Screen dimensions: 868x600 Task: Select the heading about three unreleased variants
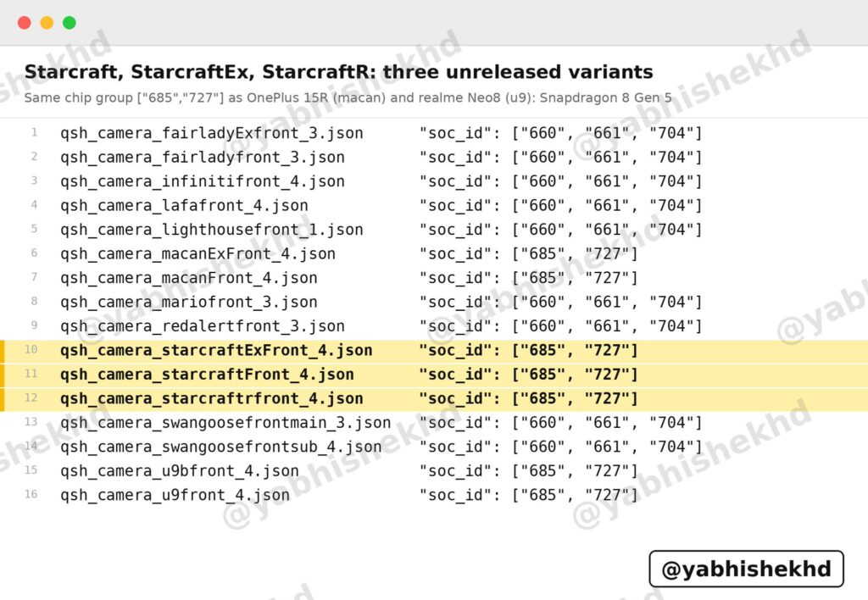coord(339,72)
